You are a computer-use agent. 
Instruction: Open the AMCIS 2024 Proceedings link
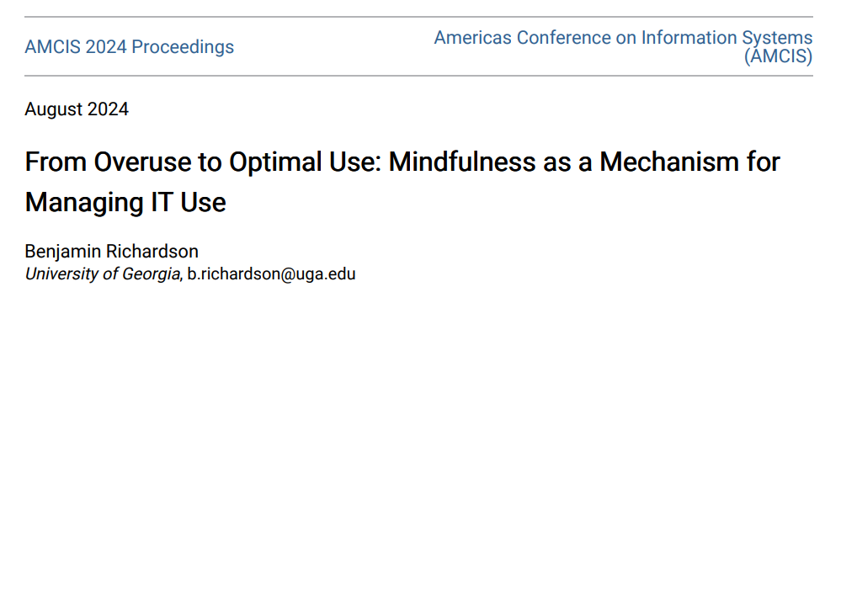129,47
